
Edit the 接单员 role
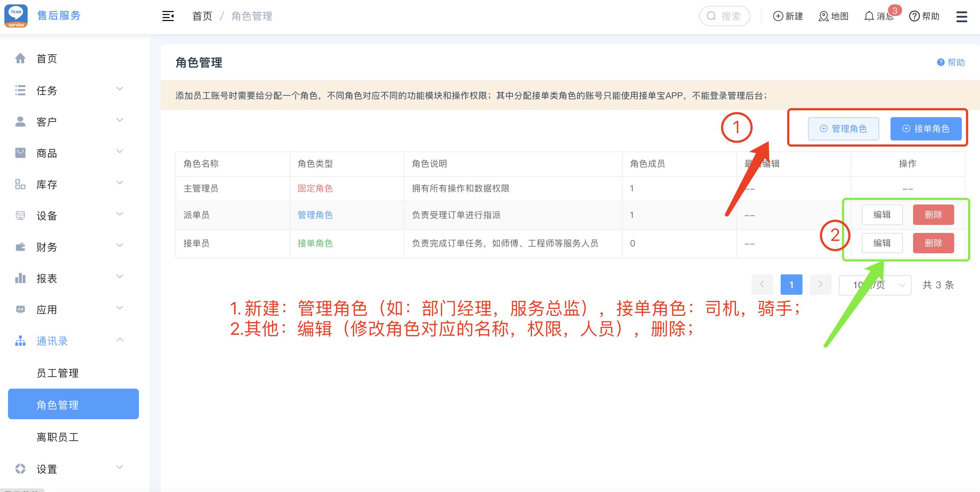[x=881, y=243]
